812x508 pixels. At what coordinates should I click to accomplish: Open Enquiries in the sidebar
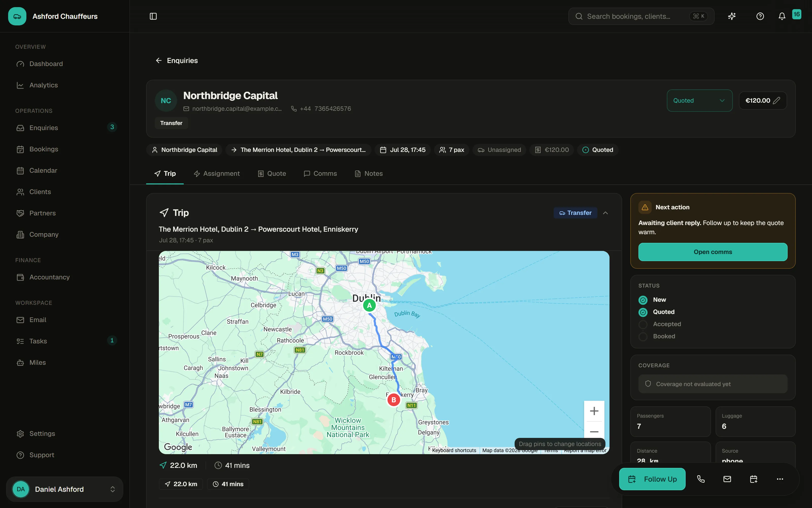(65, 128)
